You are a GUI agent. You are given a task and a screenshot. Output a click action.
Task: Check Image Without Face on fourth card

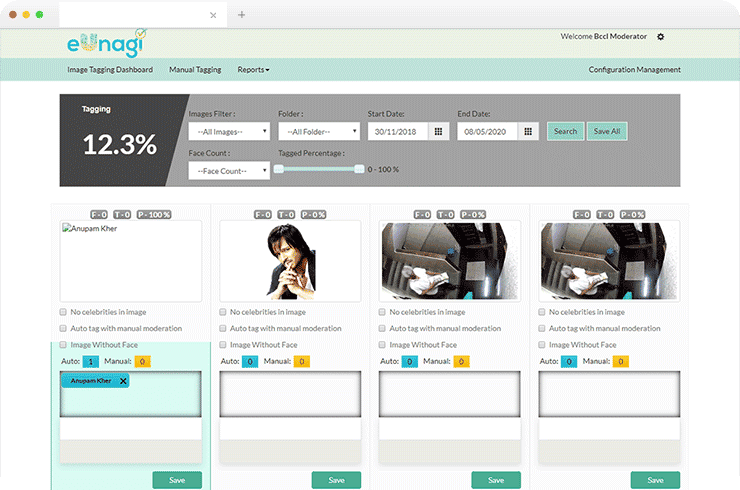pos(542,345)
